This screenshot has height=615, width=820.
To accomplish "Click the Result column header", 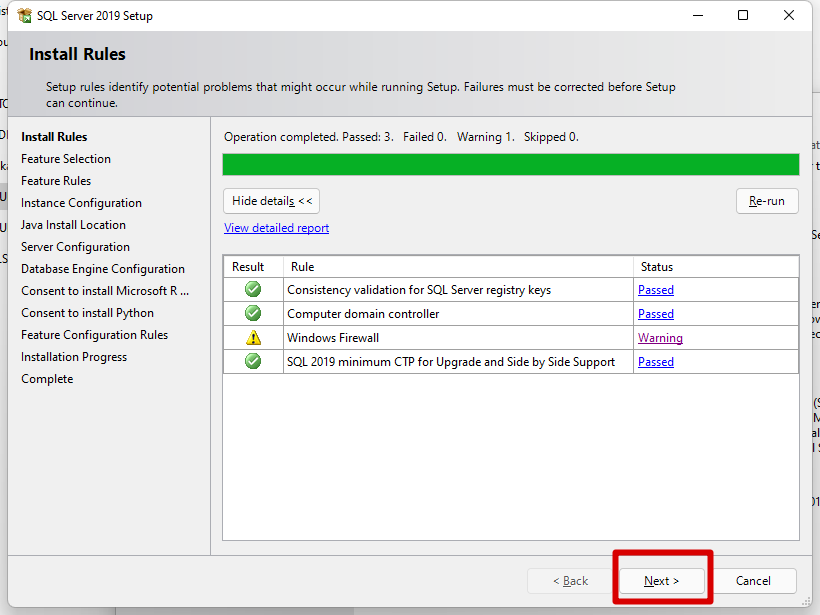I will (253, 267).
